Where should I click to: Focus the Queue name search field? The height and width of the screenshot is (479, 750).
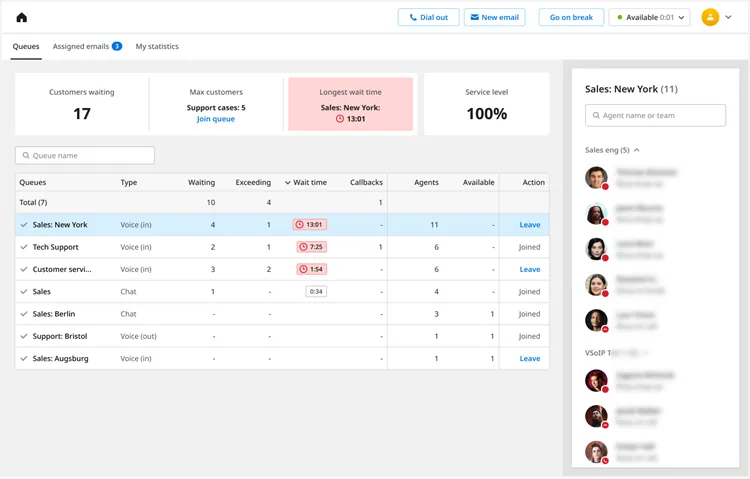[85, 156]
